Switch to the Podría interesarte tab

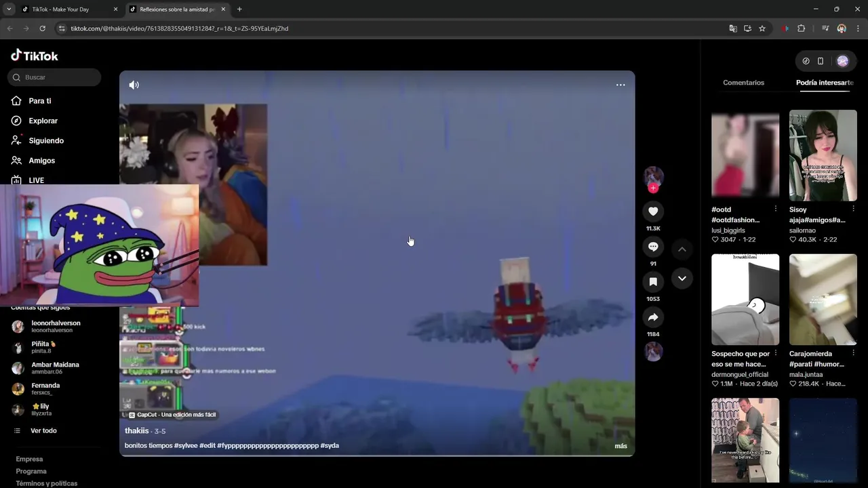pos(825,83)
